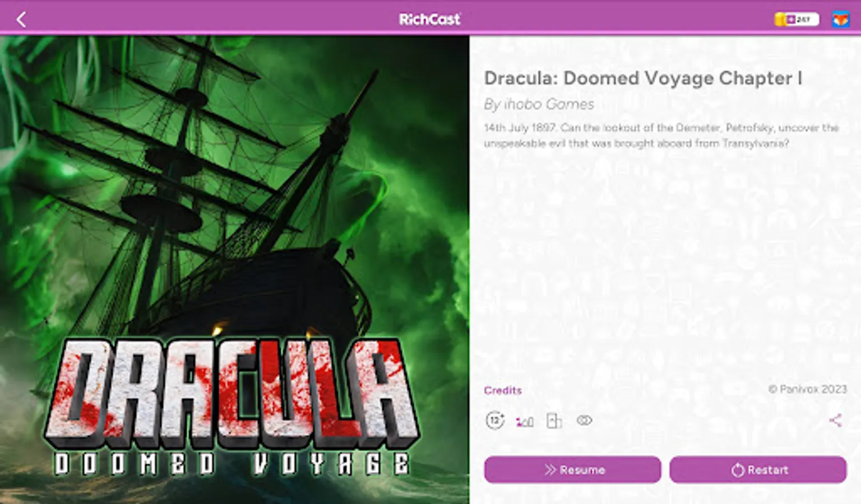Image resolution: width=861 pixels, height=504 pixels.
Task: Click the red DRACULA logo on cover
Action: (x=231, y=392)
